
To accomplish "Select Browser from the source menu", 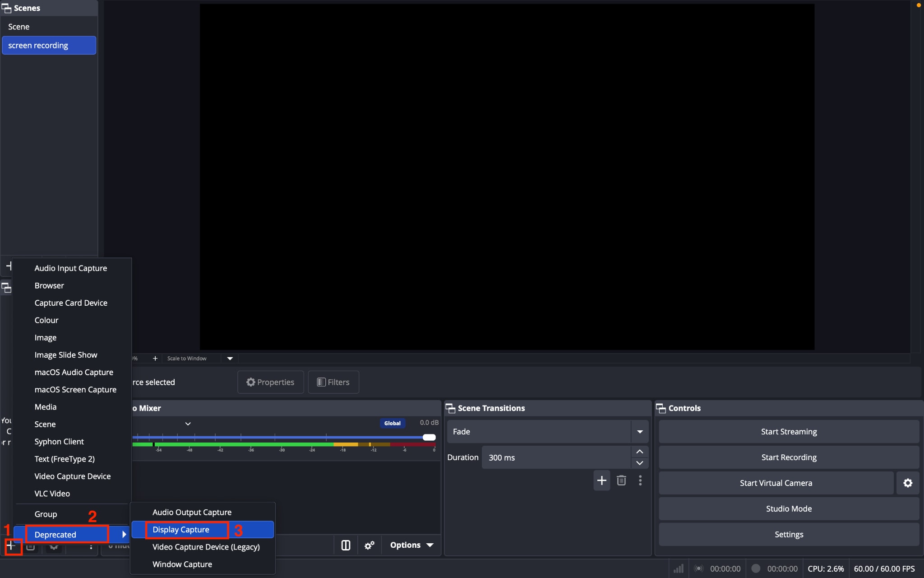I will (49, 286).
